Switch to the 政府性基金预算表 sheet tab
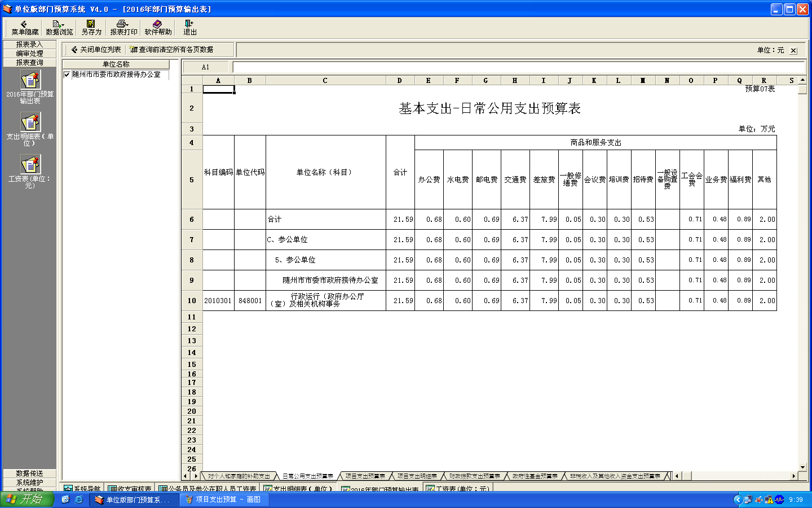This screenshot has height=508, width=812. (x=535, y=476)
